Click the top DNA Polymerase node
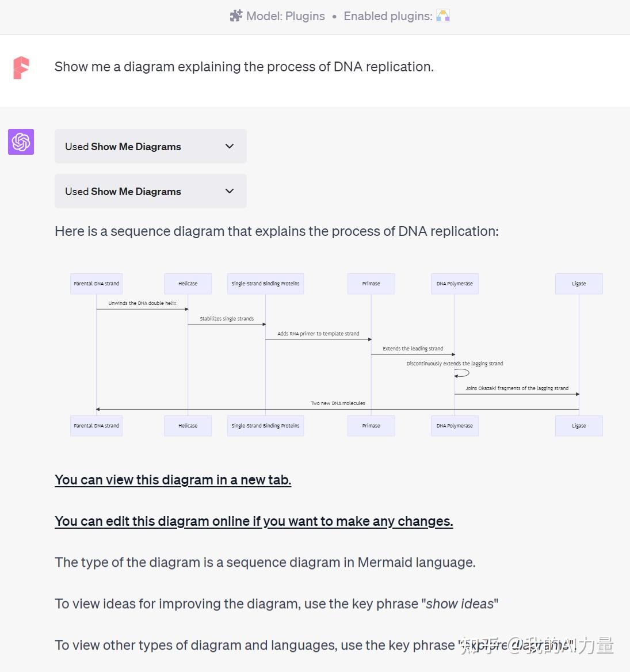 (455, 284)
